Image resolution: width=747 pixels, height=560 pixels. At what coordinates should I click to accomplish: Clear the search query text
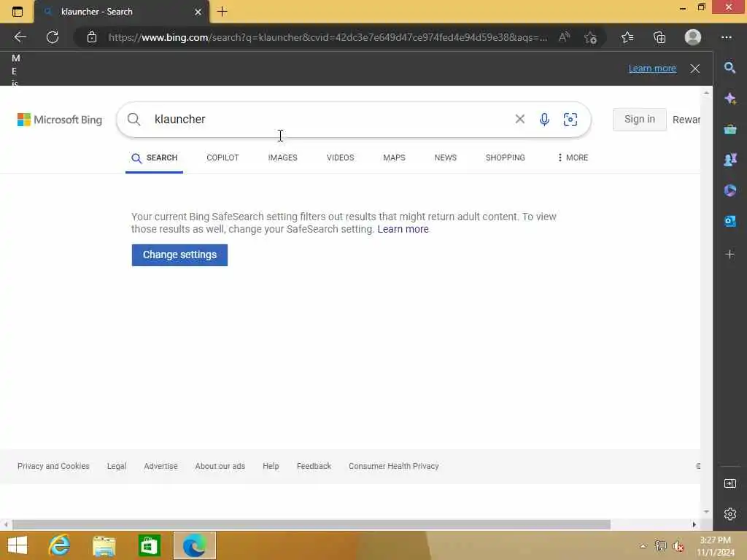coord(519,119)
